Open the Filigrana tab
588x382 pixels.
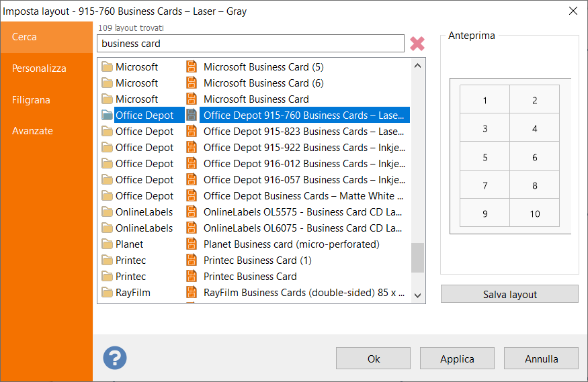click(x=46, y=100)
